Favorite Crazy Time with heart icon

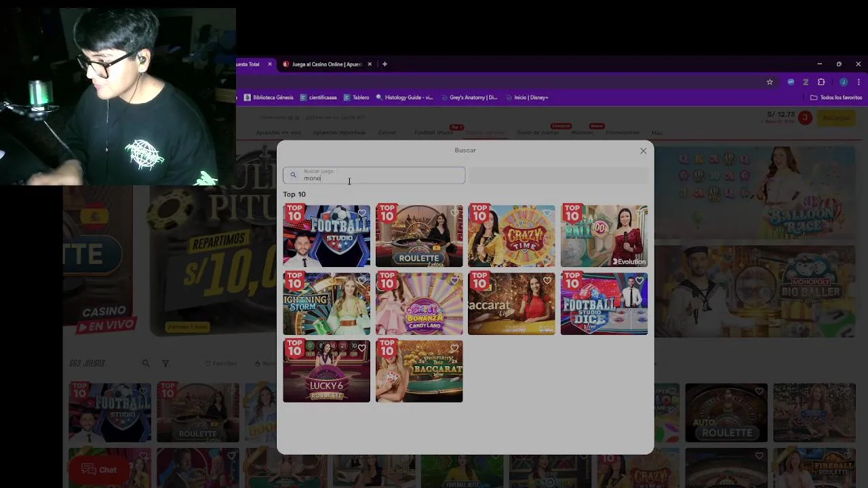click(547, 213)
